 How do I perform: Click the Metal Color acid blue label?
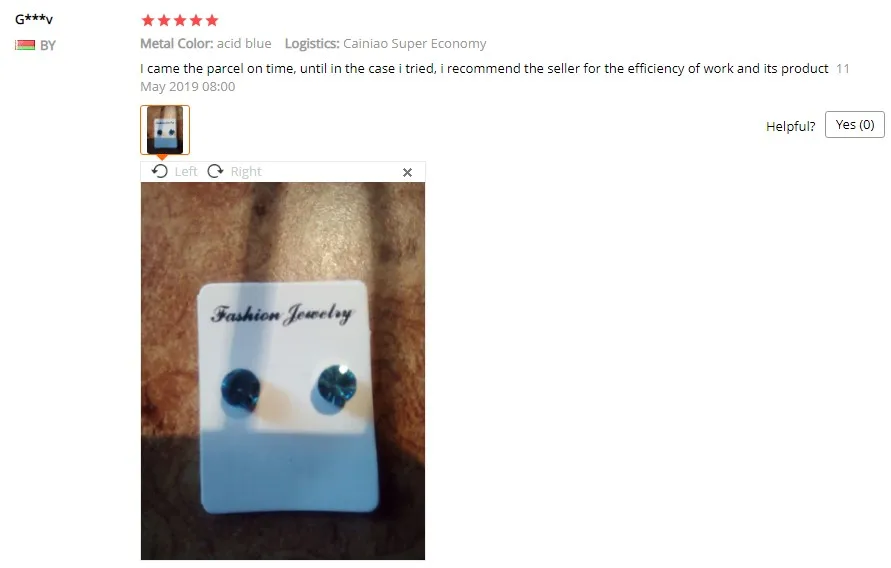206,44
